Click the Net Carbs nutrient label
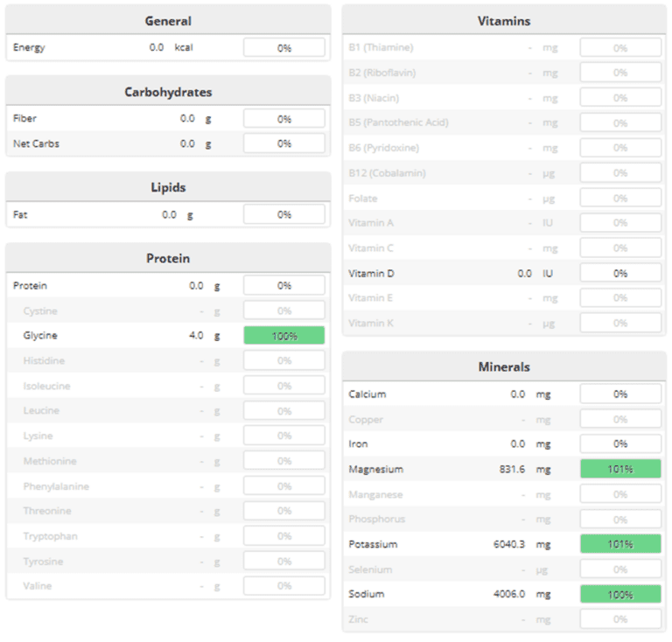 tap(36, 143)
